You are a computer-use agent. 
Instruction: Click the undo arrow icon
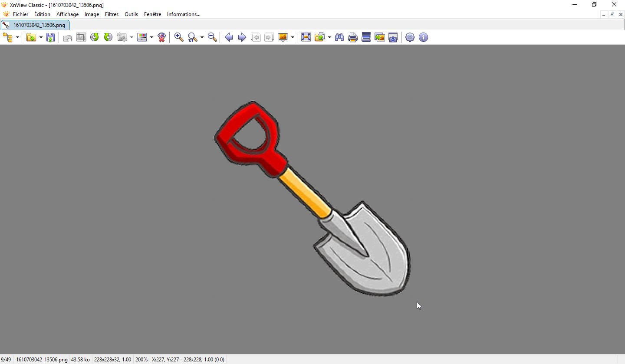point(68,37)
